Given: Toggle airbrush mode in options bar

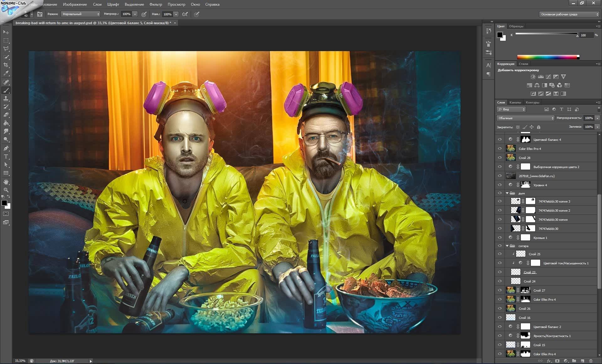Looking at the screenshot, I should pyautogui.click(x=185, y=14).
